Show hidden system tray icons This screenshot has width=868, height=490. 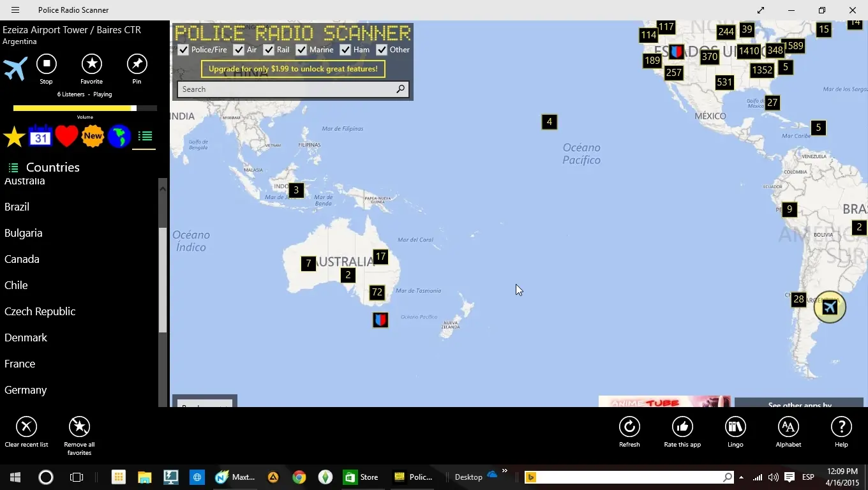pyautogui.click(x=741, y=477)
